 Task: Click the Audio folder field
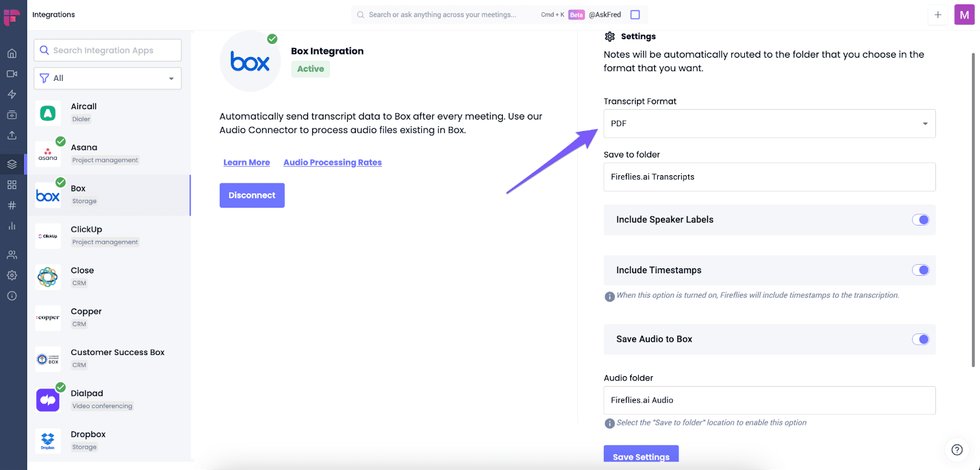point(769,400)
